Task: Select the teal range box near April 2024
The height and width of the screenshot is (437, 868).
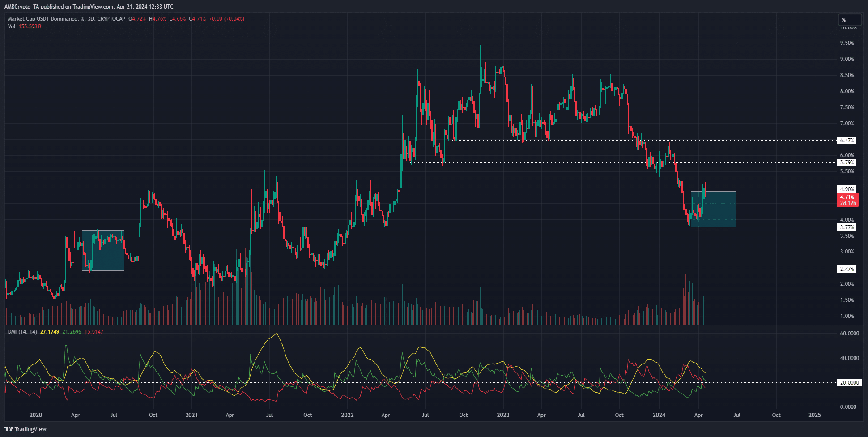Action: point(713,209)
